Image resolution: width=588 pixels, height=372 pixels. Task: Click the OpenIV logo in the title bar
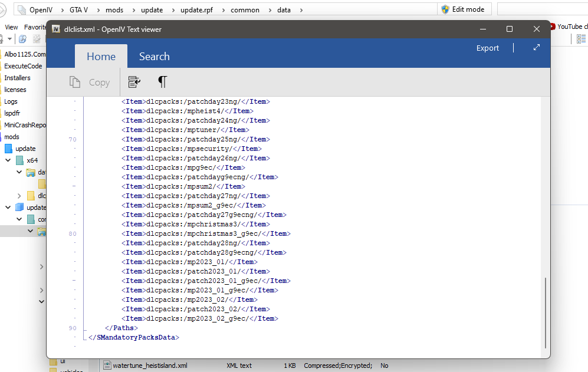point(56,29)
